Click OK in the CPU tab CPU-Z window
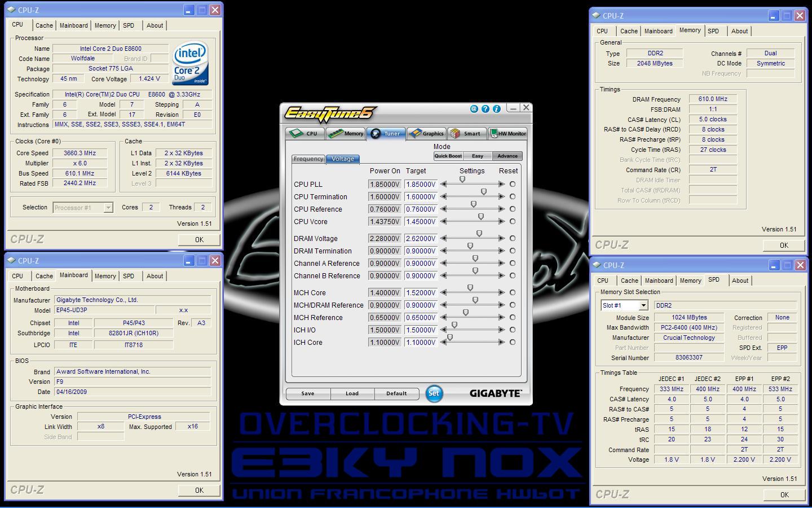Viewport: 812px width, 508px height. [x=199, y=239]
